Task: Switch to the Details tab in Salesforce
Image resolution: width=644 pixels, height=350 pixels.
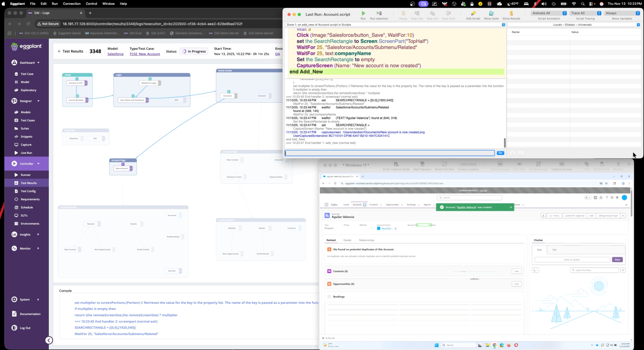Action: click(347, 240)
